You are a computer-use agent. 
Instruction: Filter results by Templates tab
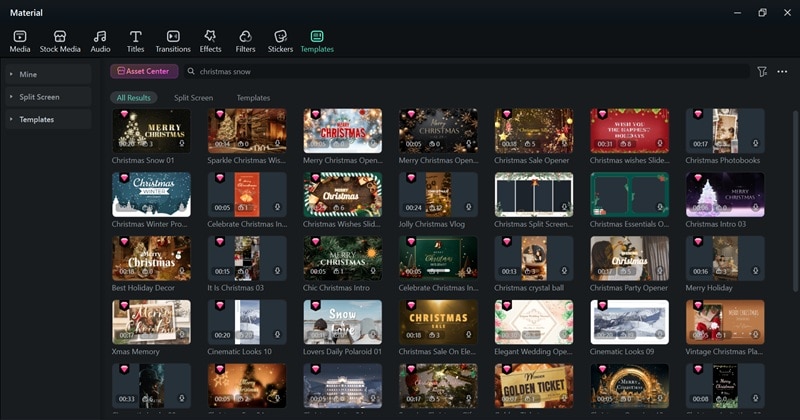(253, 97)
